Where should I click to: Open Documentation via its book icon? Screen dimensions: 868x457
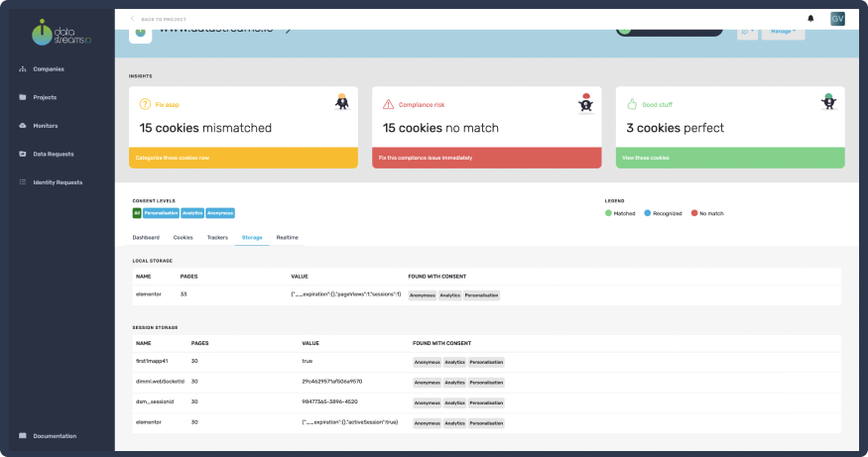(23, 436)
